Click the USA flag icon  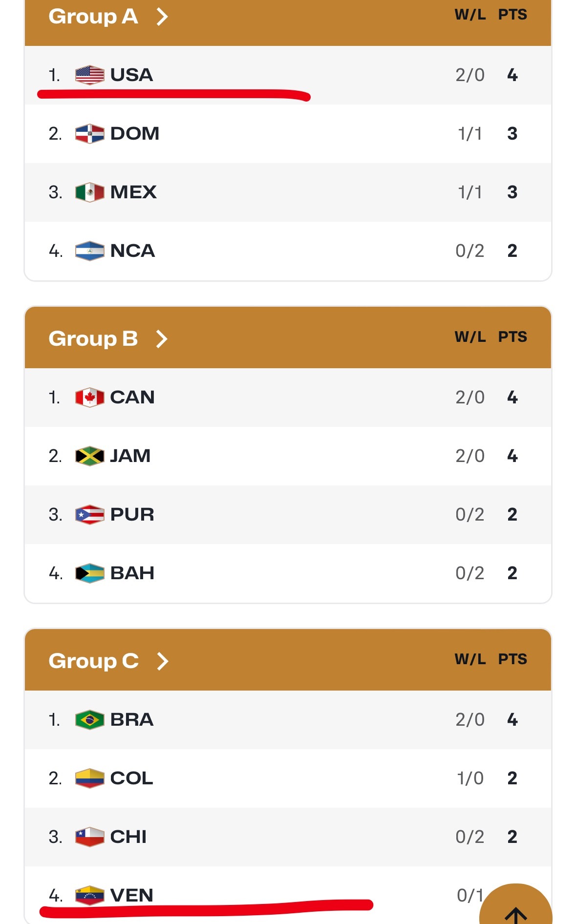89,75
